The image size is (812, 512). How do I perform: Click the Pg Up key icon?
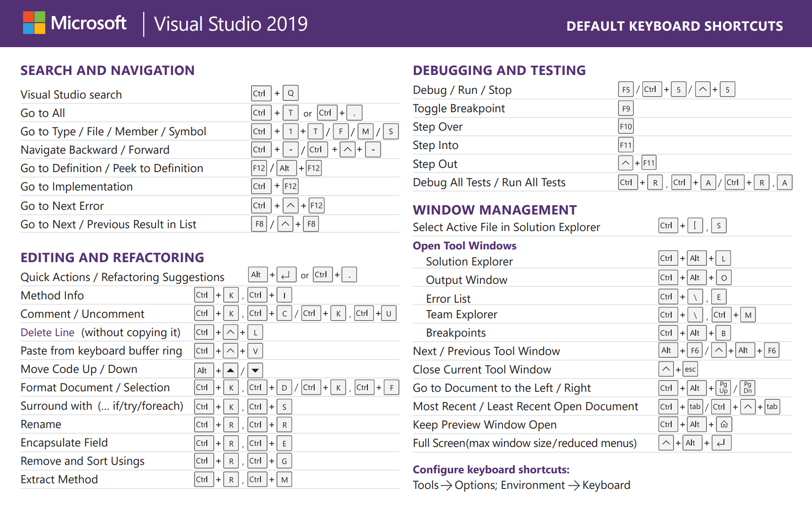pos(723,388)
